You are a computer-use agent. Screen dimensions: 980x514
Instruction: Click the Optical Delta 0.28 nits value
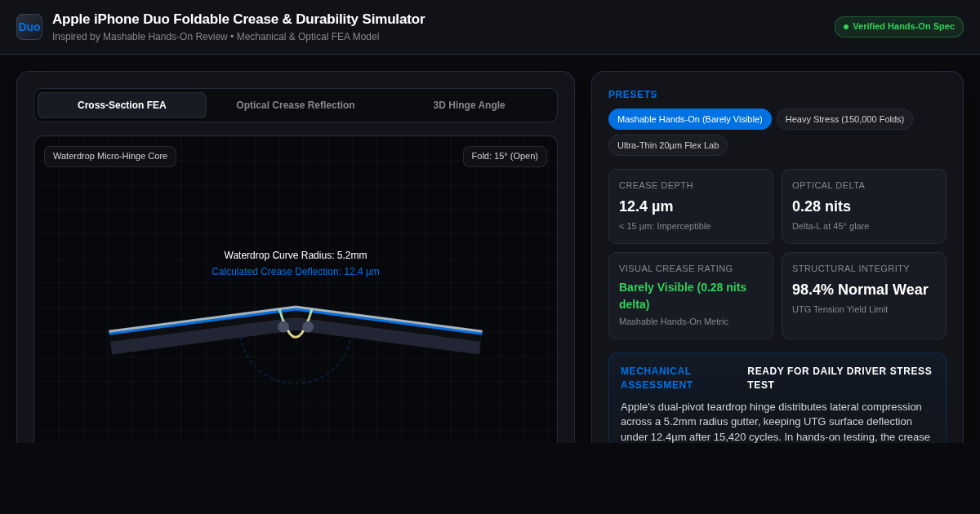coord(822,206)
